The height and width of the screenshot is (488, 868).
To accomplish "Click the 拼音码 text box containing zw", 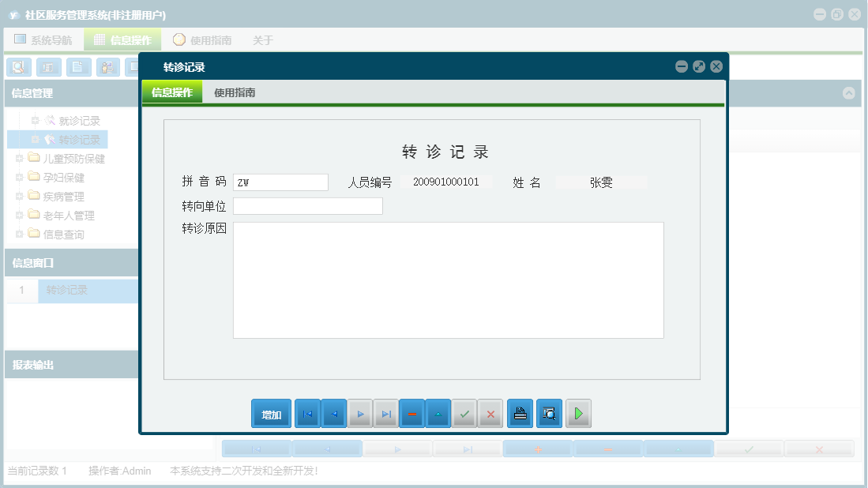I will click(280, 182).
